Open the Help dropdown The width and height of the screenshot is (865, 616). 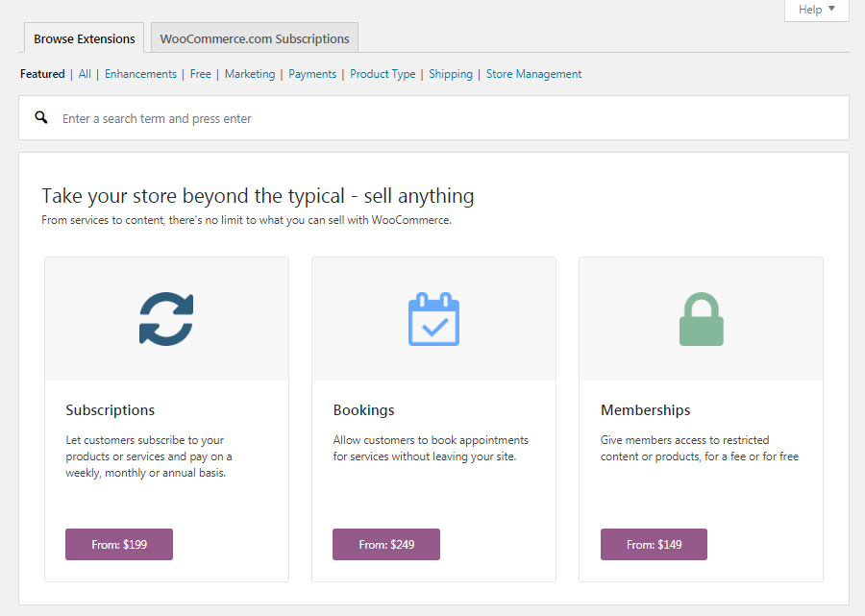815,10
